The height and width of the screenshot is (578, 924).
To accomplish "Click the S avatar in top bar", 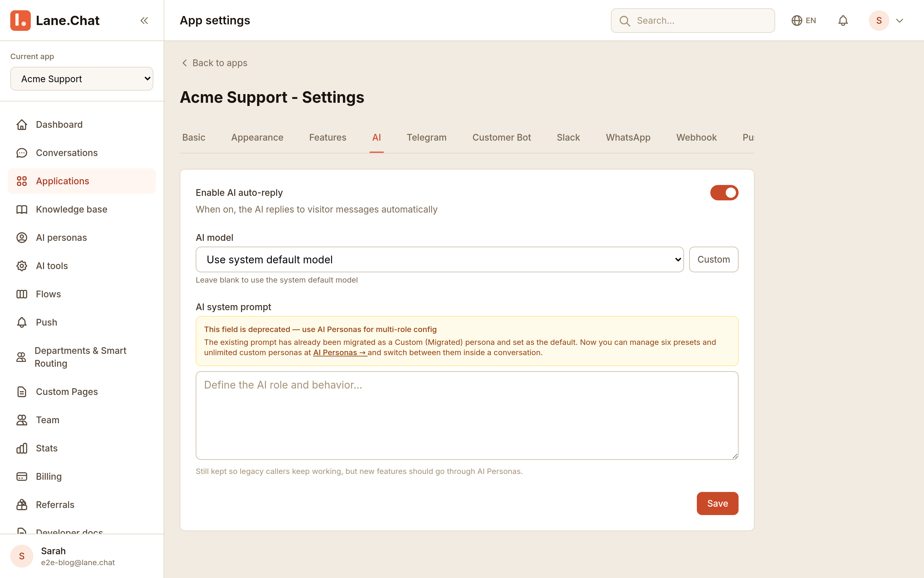I will pos(879,21).
